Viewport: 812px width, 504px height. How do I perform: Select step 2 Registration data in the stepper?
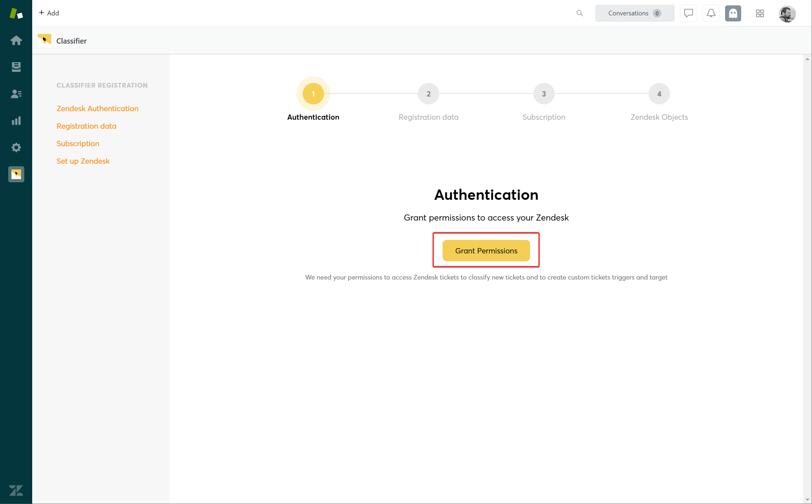(428, 94)
